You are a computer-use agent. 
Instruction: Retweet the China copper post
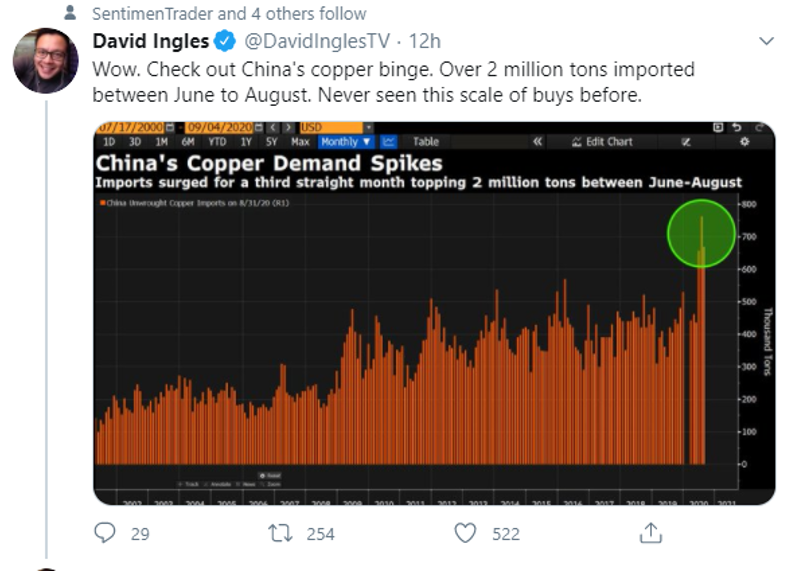tap(281, 533)
